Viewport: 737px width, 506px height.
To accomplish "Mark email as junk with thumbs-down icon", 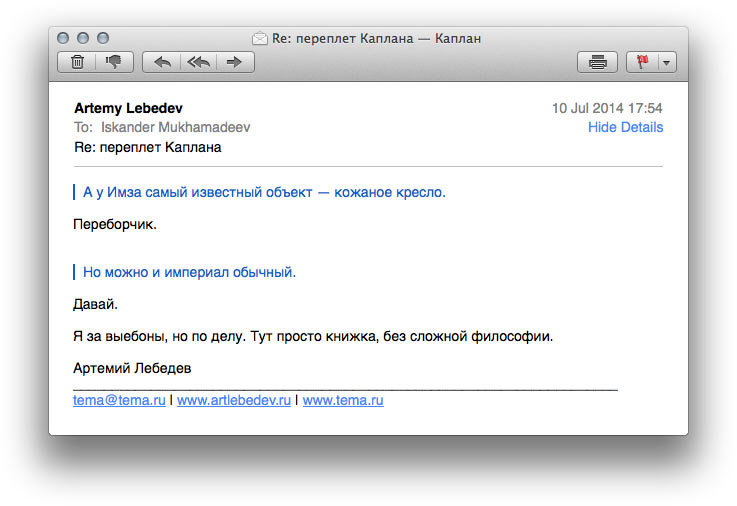I will tap(113, 62).
